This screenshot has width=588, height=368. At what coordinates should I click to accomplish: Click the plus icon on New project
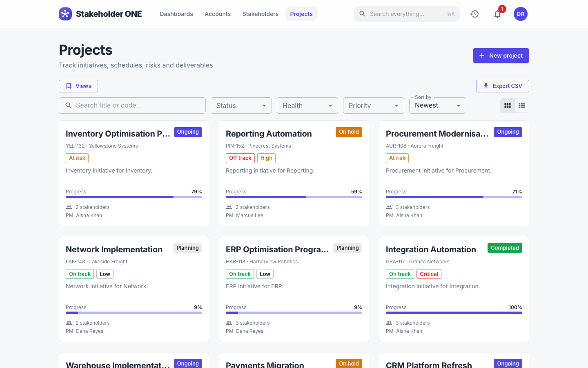pos(482,56)
